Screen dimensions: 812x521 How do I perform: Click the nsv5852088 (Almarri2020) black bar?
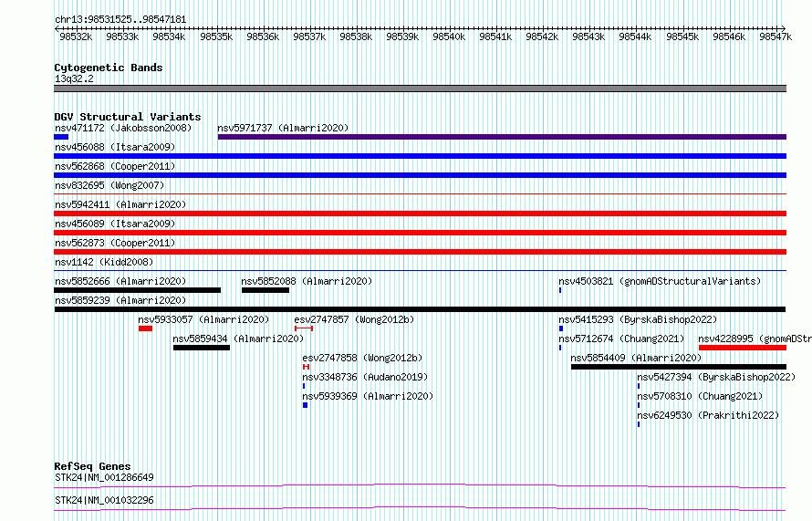click(x=265, y=290)
